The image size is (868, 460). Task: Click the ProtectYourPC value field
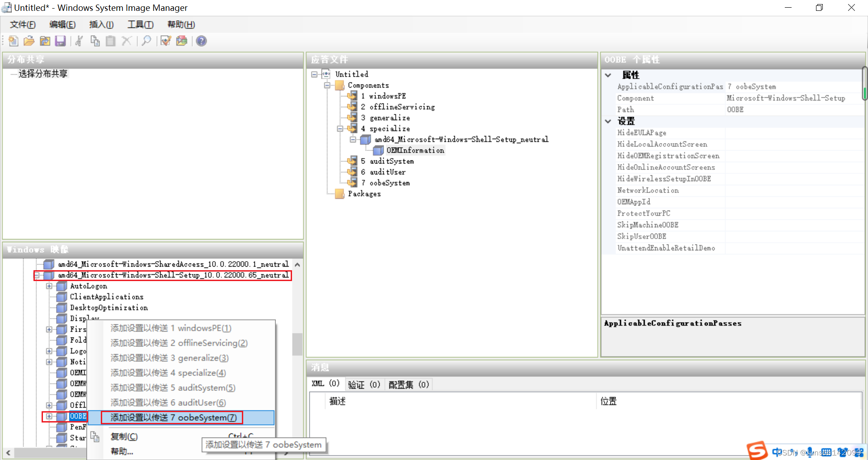794,213
